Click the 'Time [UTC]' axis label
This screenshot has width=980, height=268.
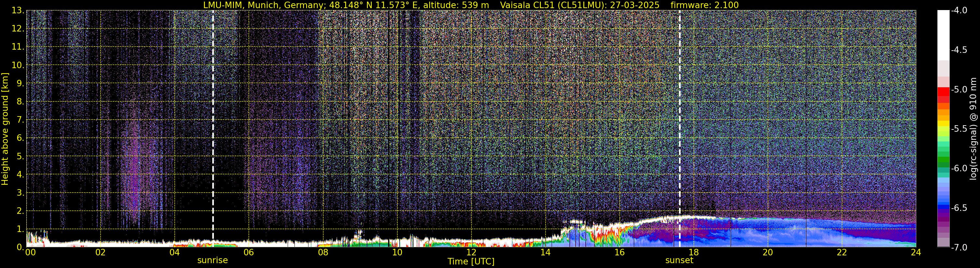[471, 261]
